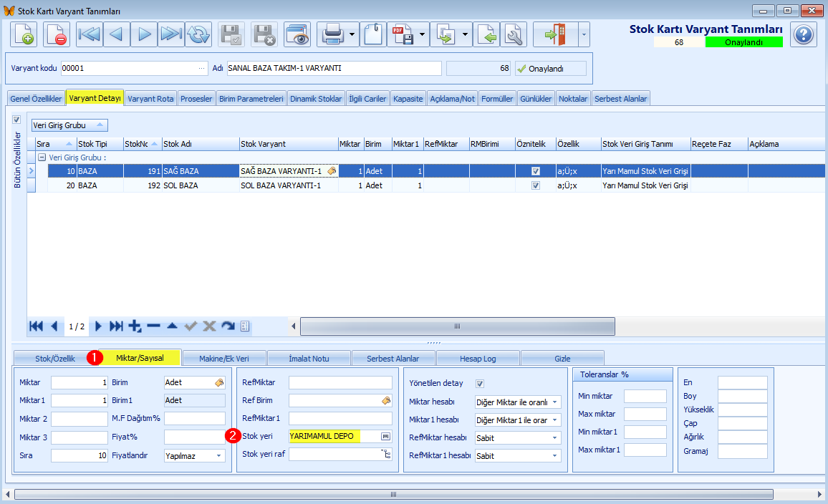Switch to the Varyant Rota tab
Viewport: 828px width, 504px height.
150,99
